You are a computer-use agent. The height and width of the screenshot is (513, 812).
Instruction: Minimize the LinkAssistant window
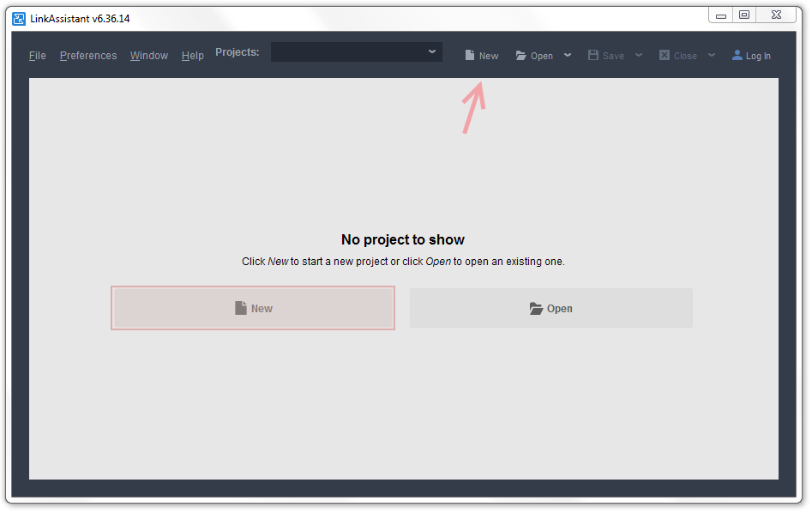coord(720,15)
